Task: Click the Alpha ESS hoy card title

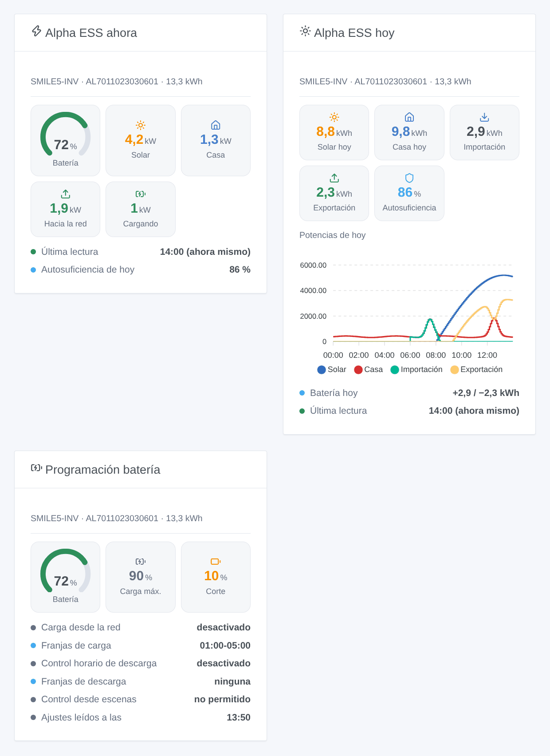Action: point(354,33)
